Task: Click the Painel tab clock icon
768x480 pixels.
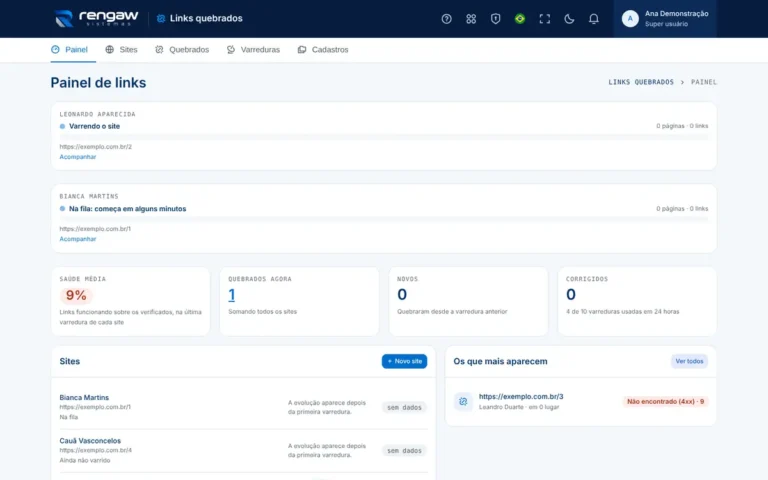Action: point(55,49)
